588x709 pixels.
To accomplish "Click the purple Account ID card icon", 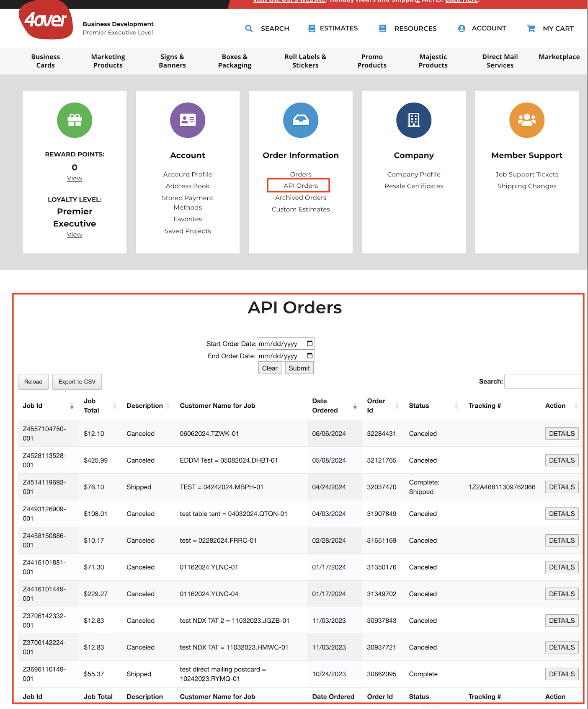I will 188,120.
